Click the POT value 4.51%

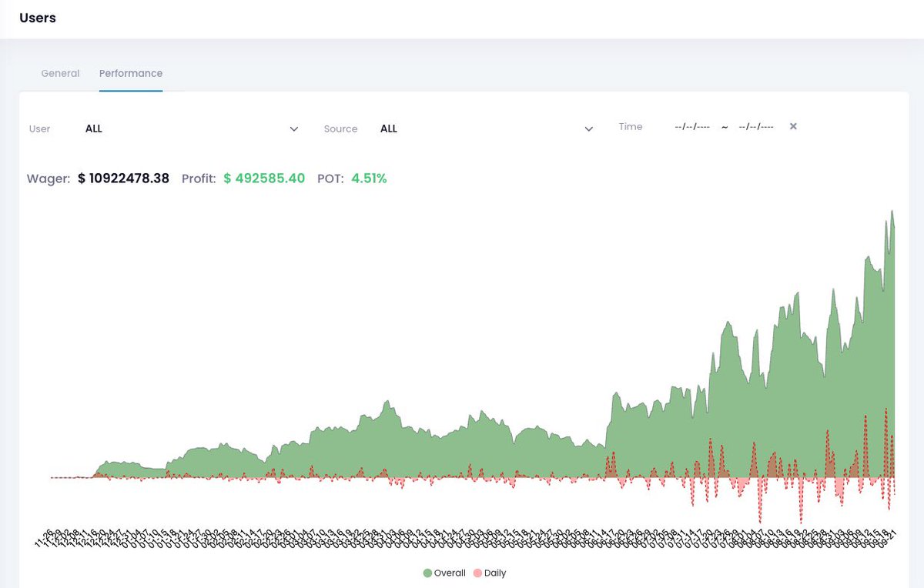click(x=369, y=179)
